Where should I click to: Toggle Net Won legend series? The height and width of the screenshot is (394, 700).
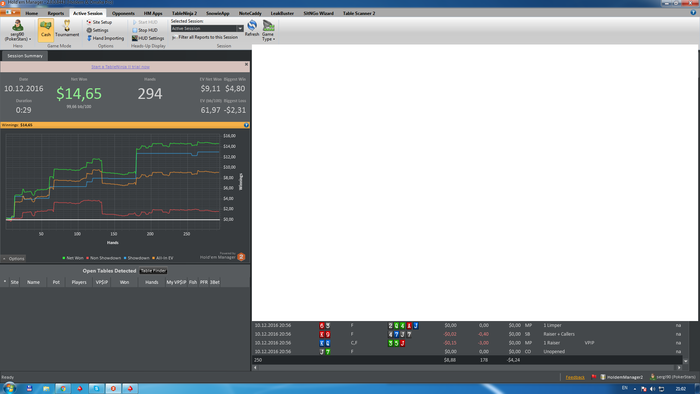pyautogui.click(x=73, y=258)
